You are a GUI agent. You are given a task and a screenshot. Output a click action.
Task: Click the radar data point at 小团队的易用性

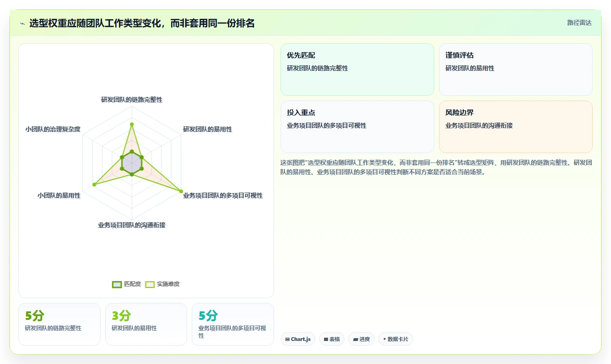pyautogui.click(x=94, y=185)
